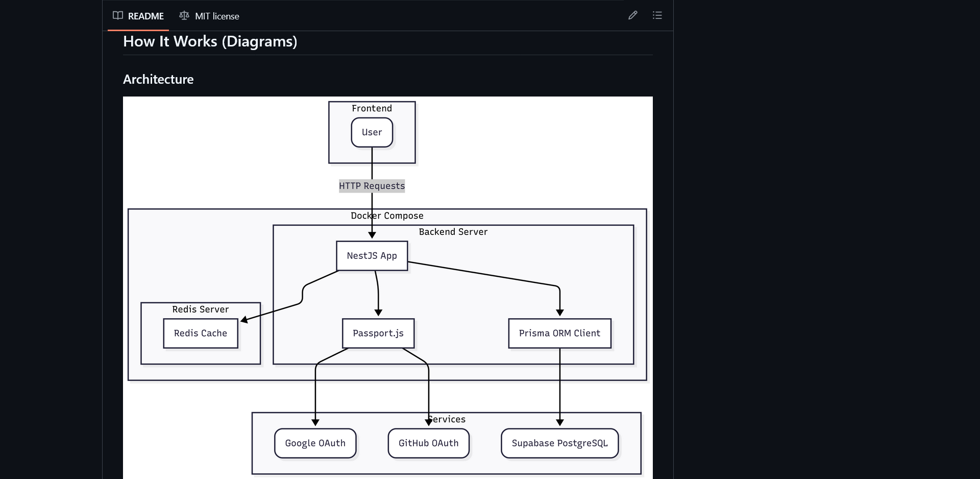Select the Prisma ORM Client node
Viewport: 980px width, 479px height.
tap(559, 333)
